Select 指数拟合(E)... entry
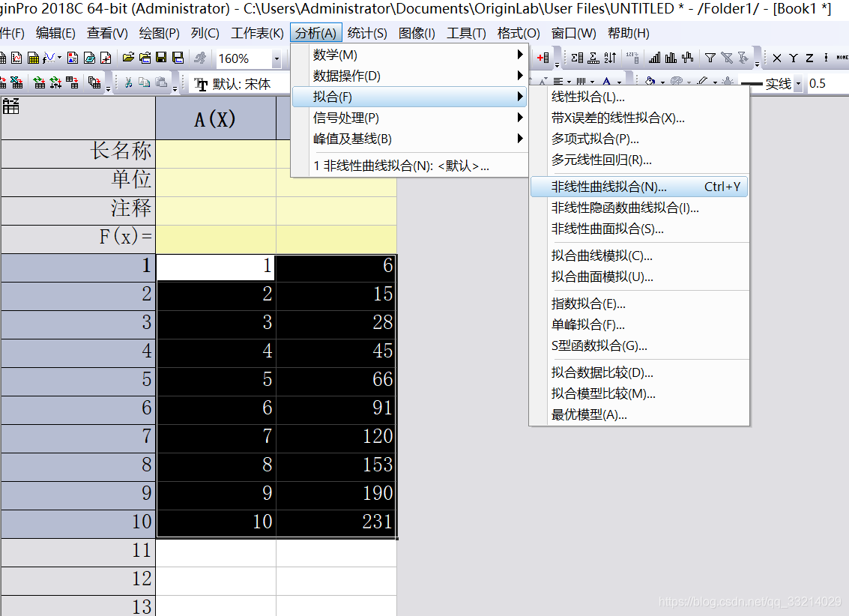The image size is (849, 616). [639, 304]
